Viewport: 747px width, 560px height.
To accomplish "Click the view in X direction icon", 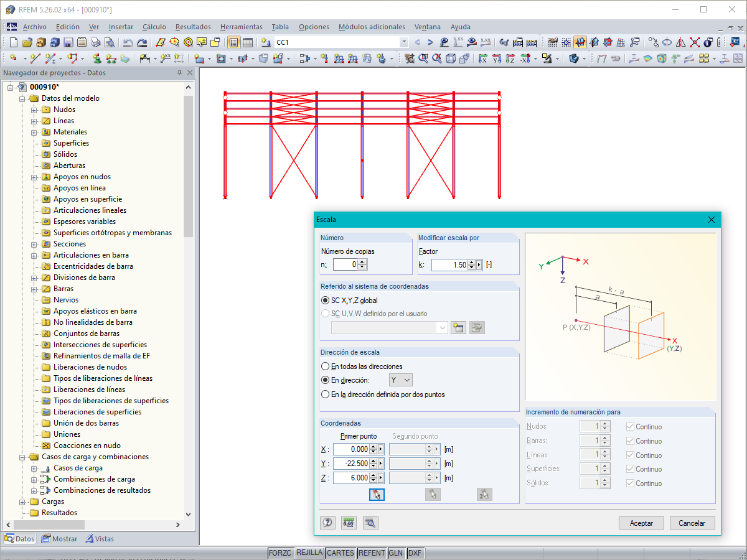I will (x=483, y=58).
